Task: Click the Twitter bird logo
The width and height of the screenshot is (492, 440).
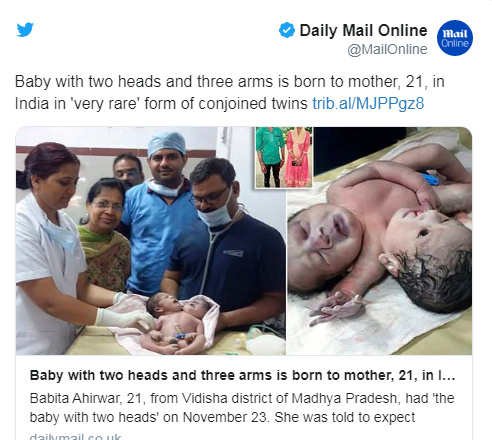Action: pos(25,30)
